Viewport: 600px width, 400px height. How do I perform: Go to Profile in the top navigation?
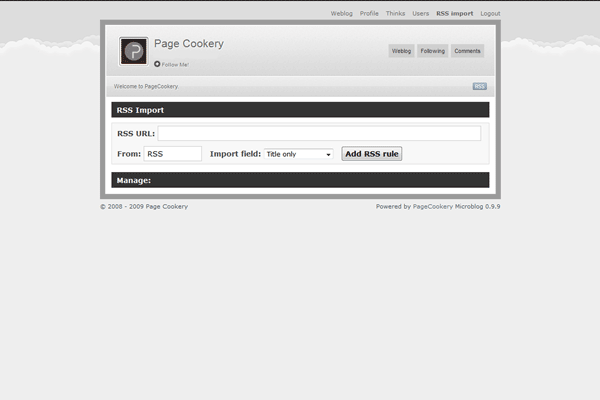pos(369,14)
